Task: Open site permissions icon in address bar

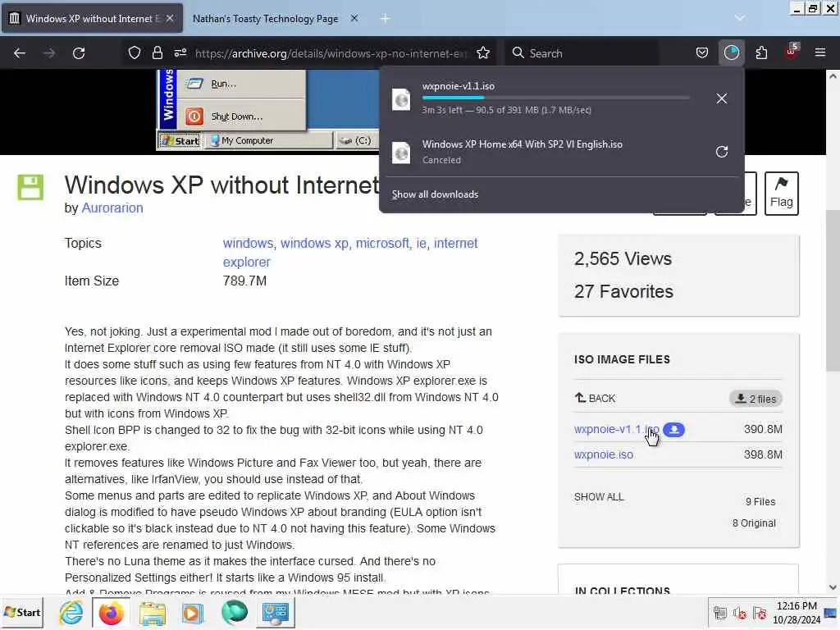Action: [180, 53]
